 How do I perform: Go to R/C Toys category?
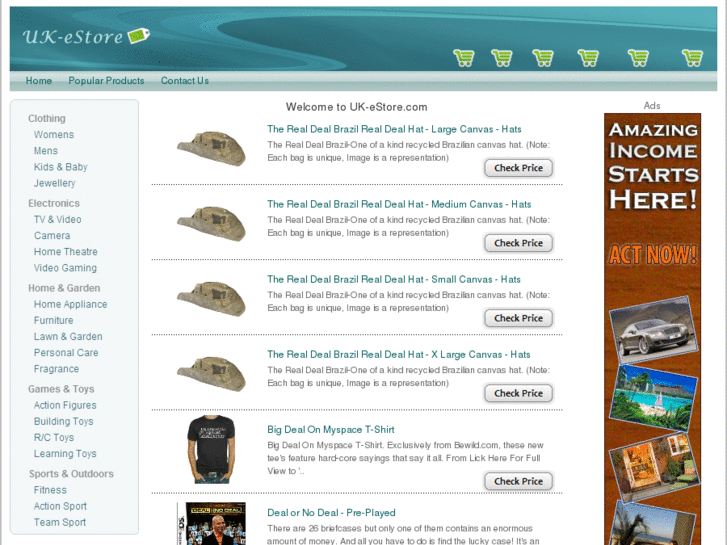[54, 438]
